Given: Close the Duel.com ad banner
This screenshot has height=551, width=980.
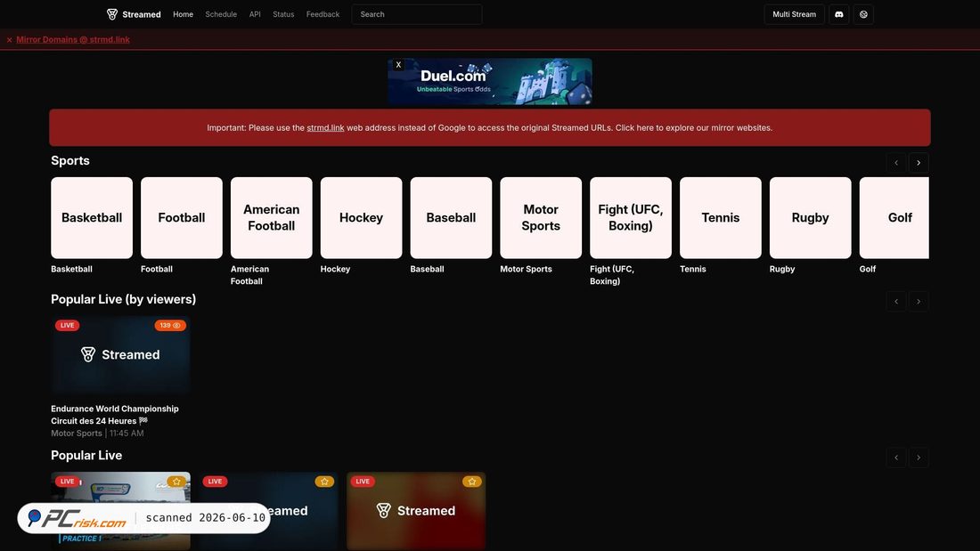Looking at the screenshot, I should tap(398, 65).
